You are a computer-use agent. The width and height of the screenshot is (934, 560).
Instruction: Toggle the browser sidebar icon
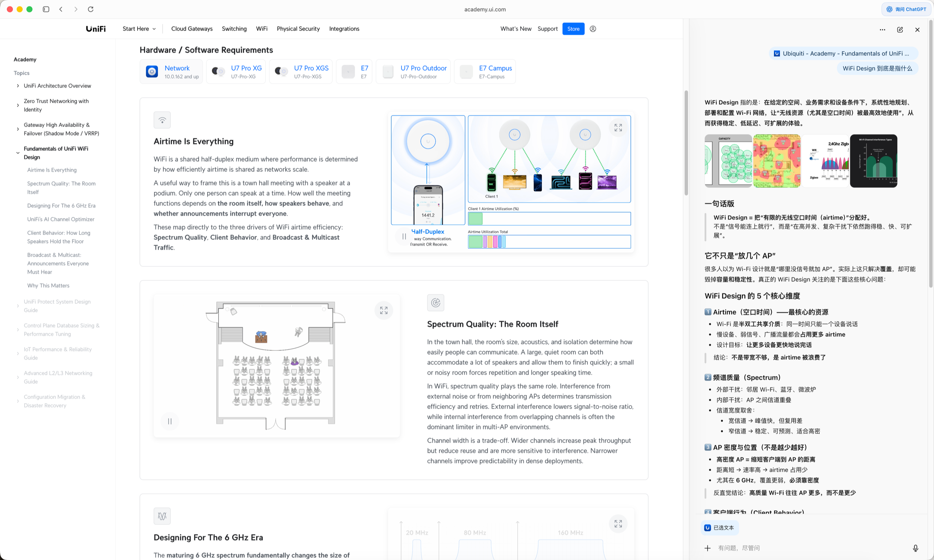(46, 9)
